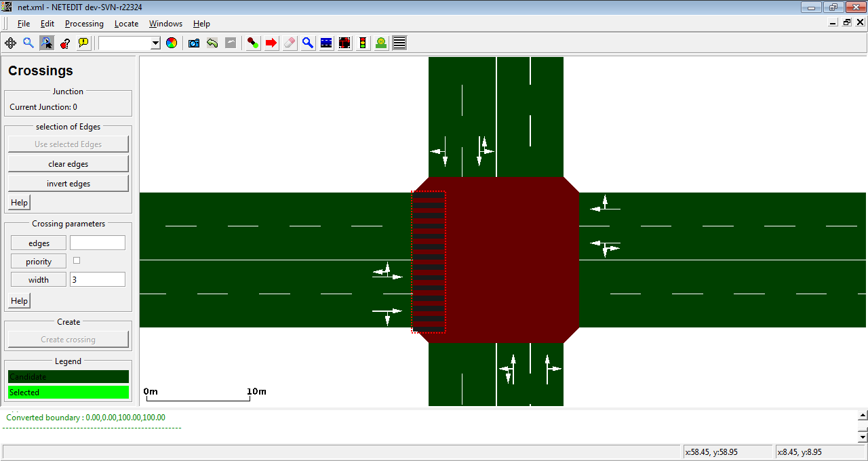Select the inspect mode magnifier icon

pos(308,43)
